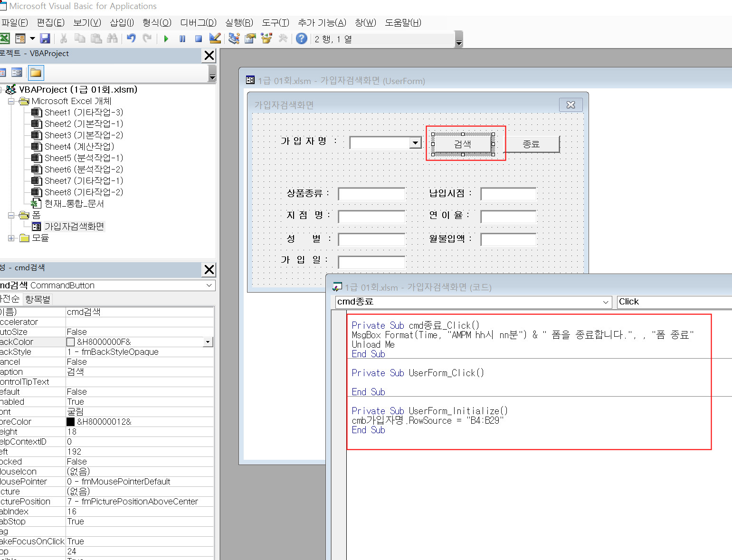Image resolution: width=732 pixels, height=560 pixels.
Task: Open the cmd종료 object dropdown in code window
Action: pos(605,302)
